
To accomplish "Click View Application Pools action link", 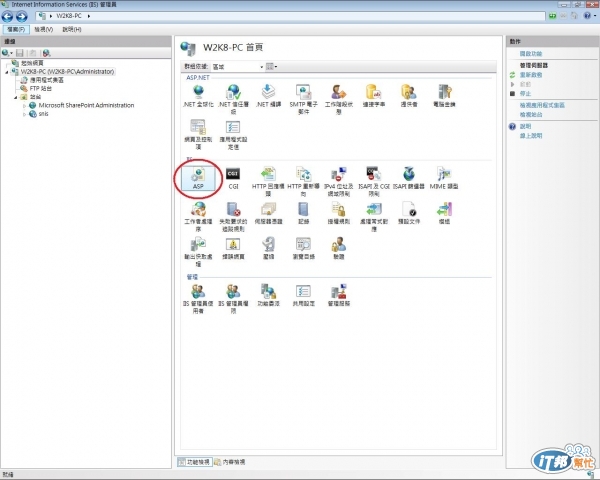I will tap(542, 105).
